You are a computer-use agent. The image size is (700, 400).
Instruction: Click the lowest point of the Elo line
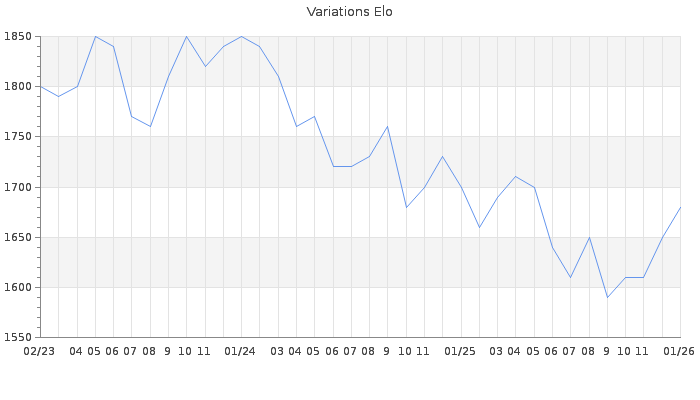[607, 297]
